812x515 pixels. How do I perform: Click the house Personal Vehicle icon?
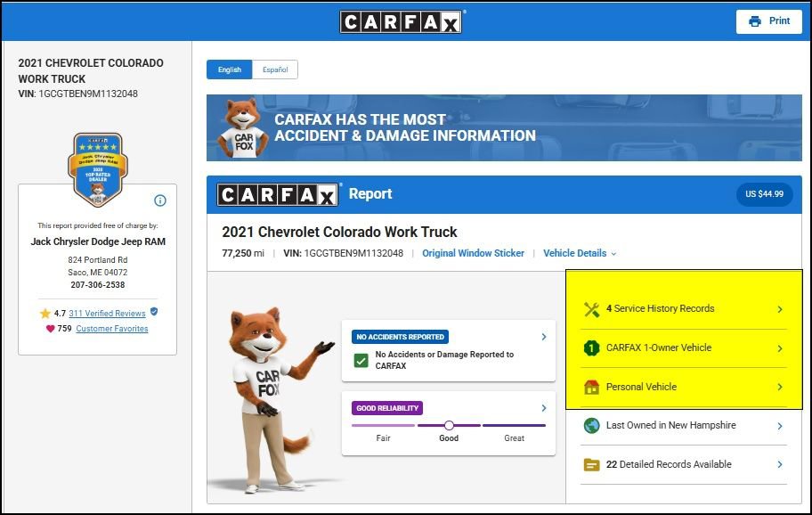[x=591, y=387]
